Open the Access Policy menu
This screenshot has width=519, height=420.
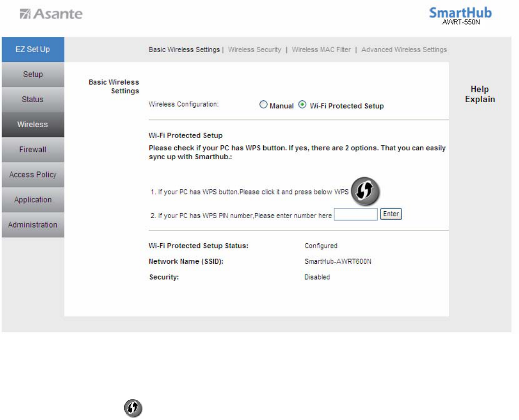[33, 174]
